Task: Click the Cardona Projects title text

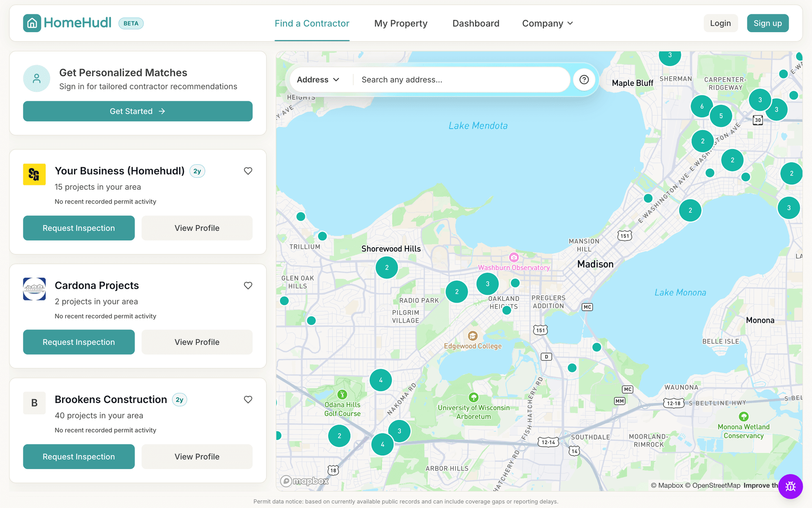Action: pos(97,286)
